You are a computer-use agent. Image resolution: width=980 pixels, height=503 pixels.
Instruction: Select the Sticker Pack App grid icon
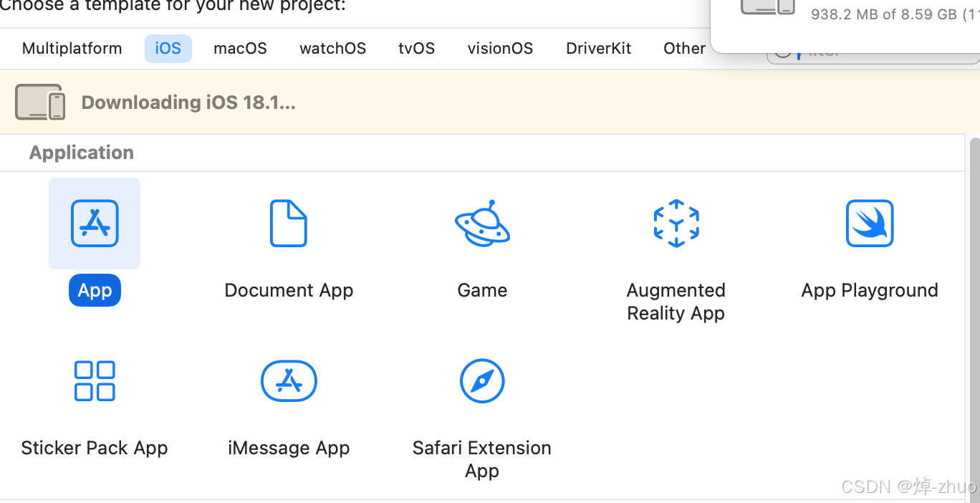click(95, 381)
